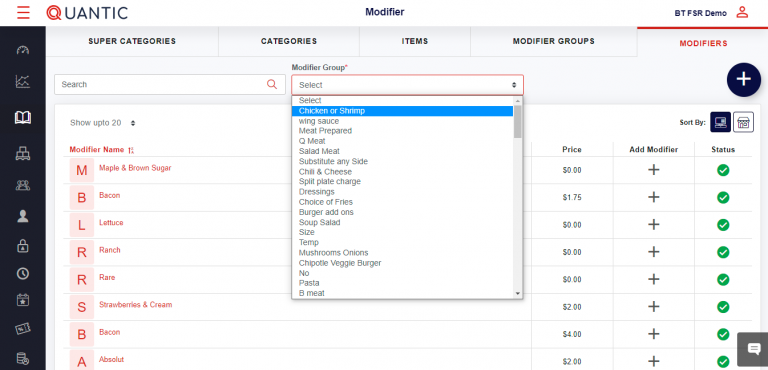Open the Strawberries & Cream modifier
Viewport: 768px width, 370px height.
point(136,305)
